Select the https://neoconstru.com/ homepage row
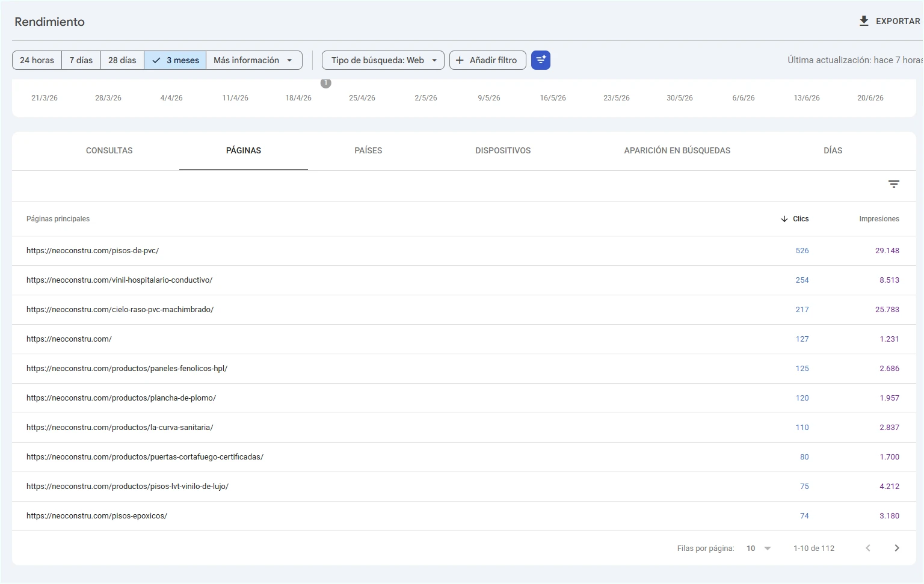The width and height of the screenshot is (924, 584). point(464,339)
